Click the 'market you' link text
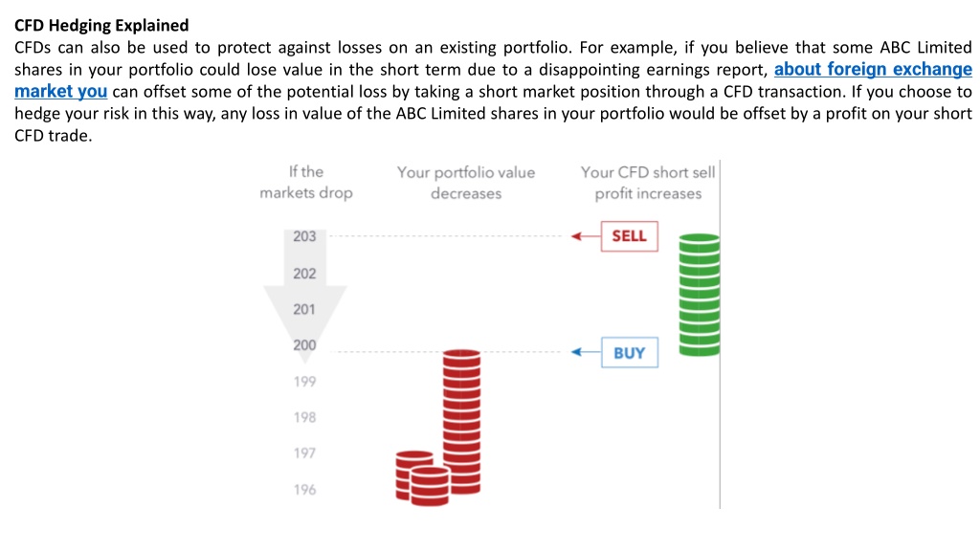980x551 pixels. tap(60, 92)
